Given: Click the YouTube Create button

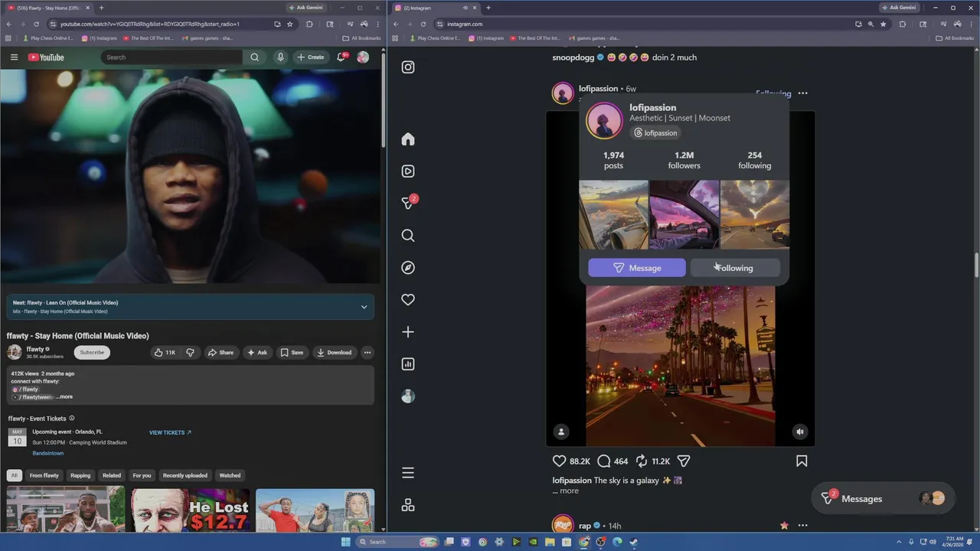Looking at the screenshot, I should click(310, 57).
